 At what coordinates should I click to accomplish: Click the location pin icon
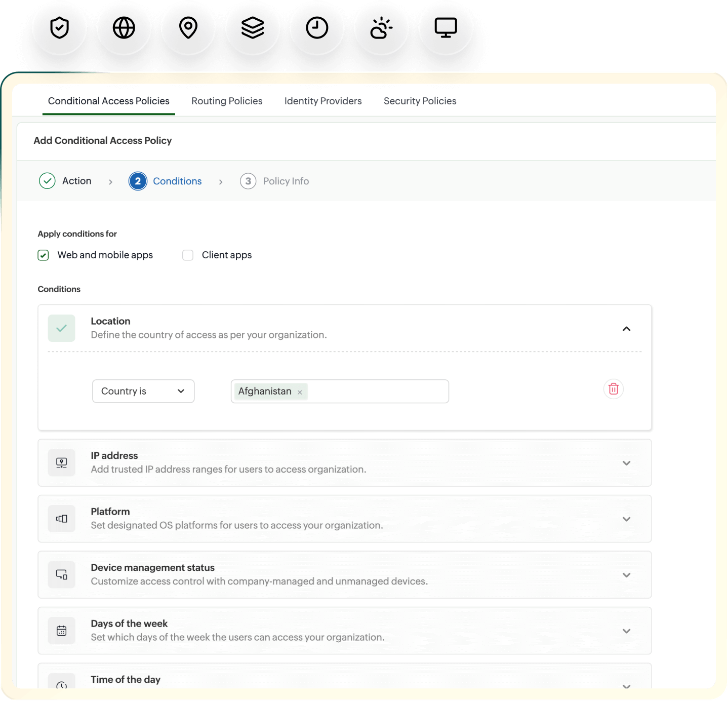click(188, 28)
